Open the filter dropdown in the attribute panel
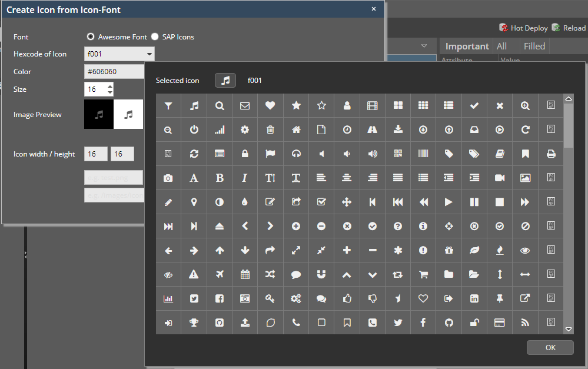The height and width of the screenshot is (369, 588). [x=424, y=45]
